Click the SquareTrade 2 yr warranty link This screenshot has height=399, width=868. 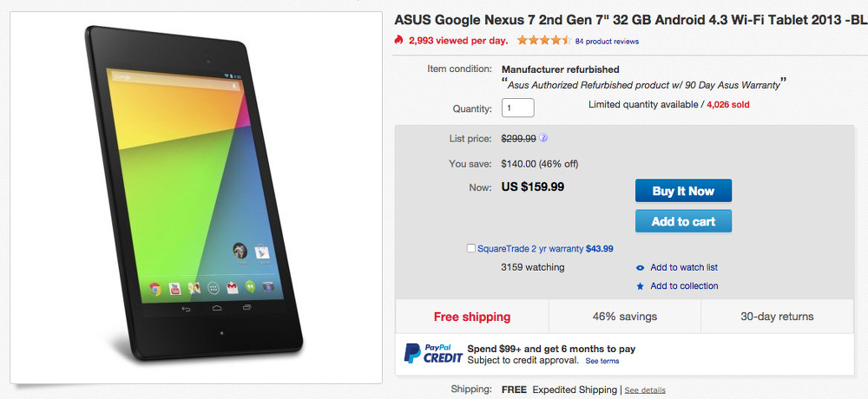(x=531, y=249)
